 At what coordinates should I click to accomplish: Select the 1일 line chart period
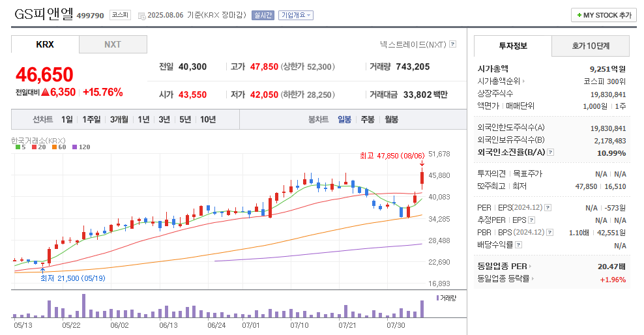(67, 119)
